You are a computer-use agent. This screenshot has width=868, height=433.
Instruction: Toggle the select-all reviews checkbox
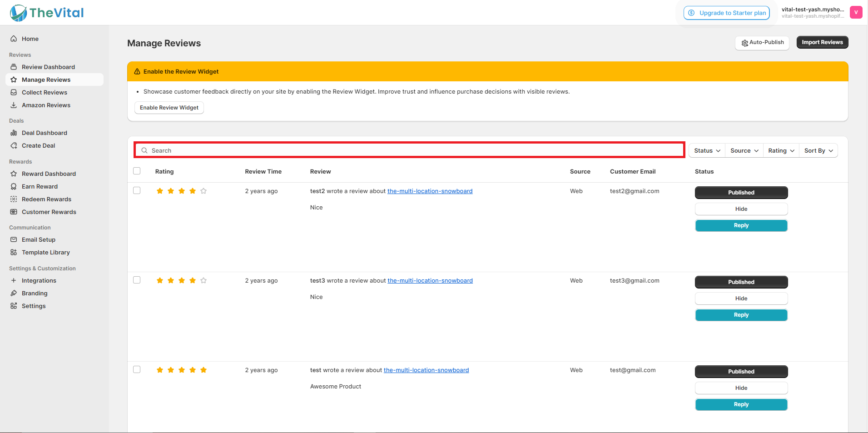[x=137, y=171]
